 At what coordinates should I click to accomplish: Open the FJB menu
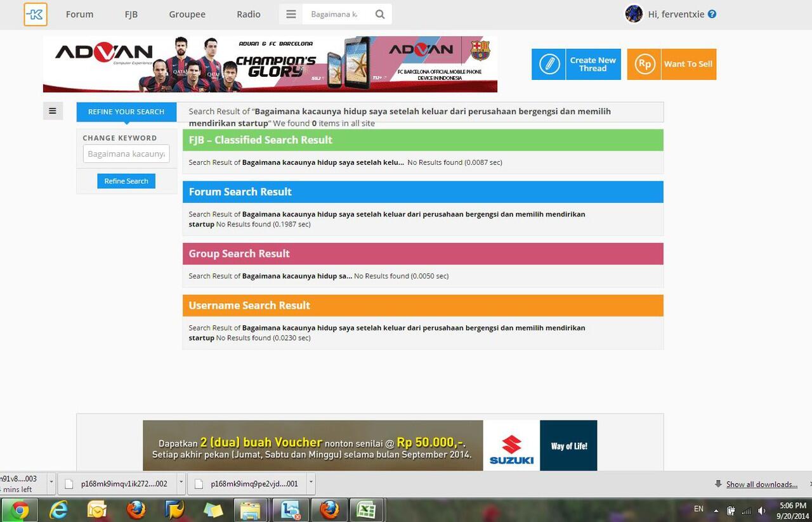click(131, 14)
